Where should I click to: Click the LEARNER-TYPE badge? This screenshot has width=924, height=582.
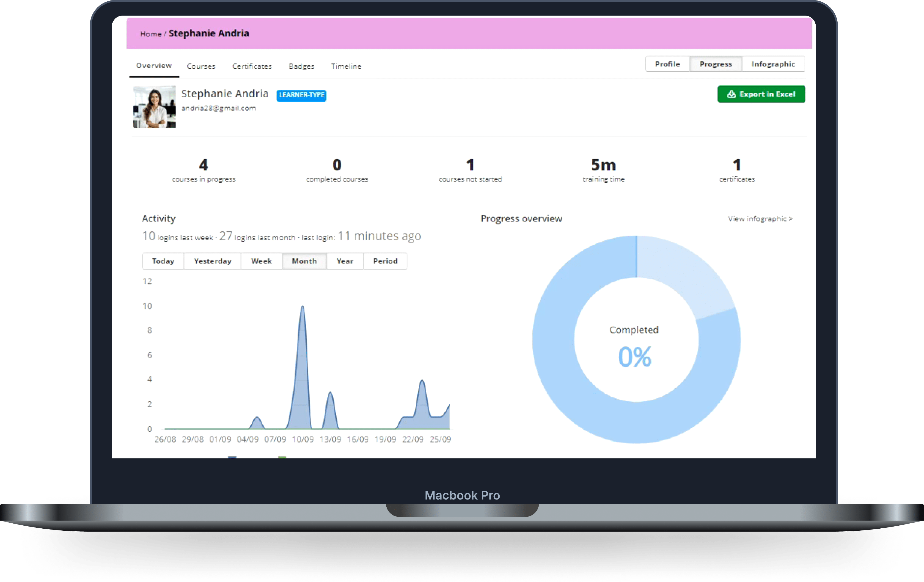[x=301, y=95]
